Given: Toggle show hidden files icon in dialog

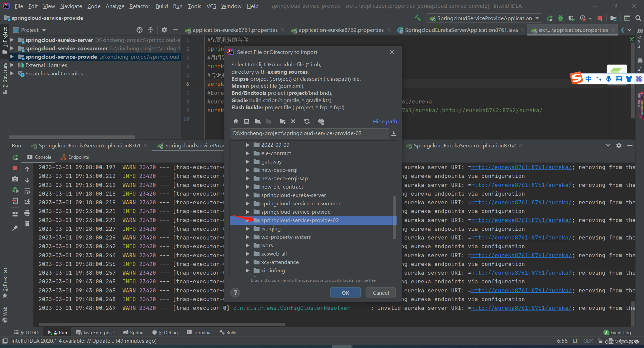Looking at the screenshot, I should pos(321,121).
